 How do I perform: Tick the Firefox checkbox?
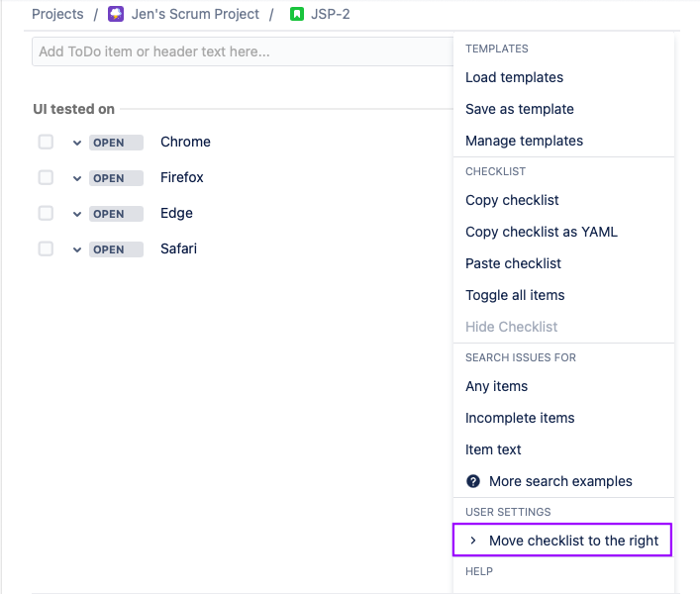pyautogui.click(x=46, y=178)
